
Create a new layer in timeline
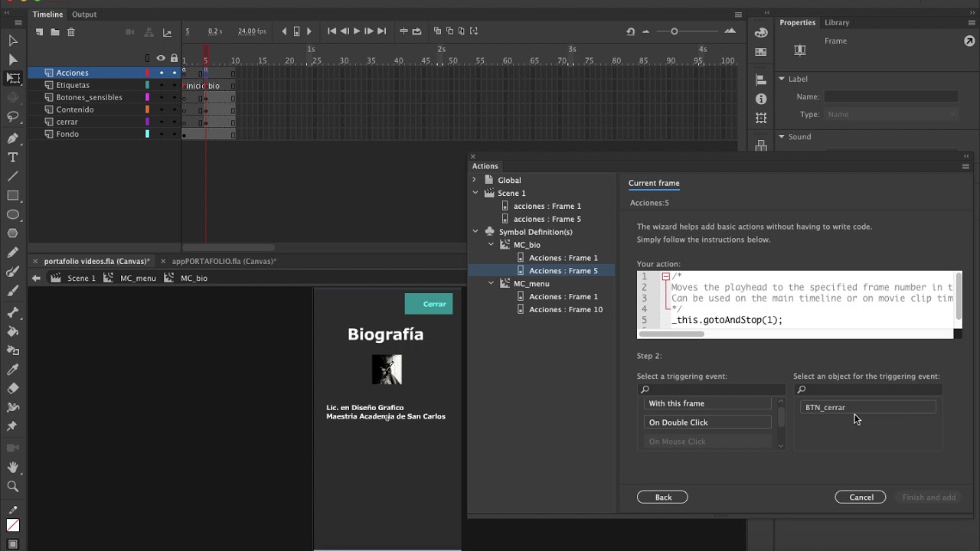[x=38, y=31]
